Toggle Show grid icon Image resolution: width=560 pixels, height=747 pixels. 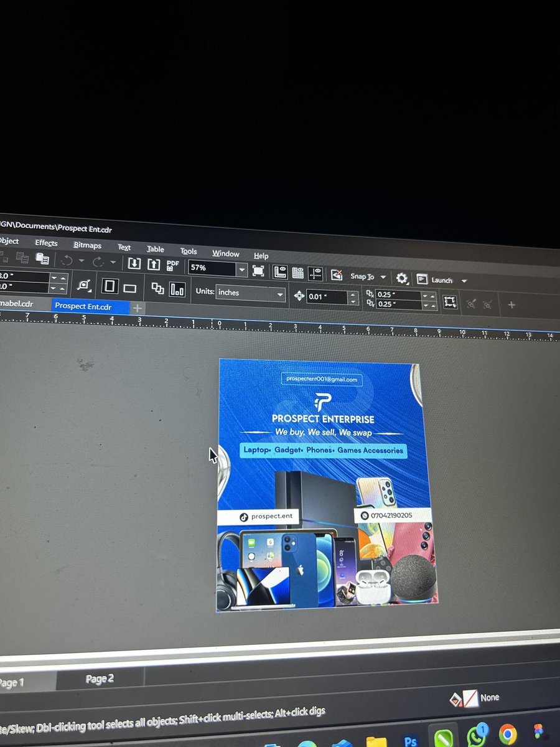point(298,272)
